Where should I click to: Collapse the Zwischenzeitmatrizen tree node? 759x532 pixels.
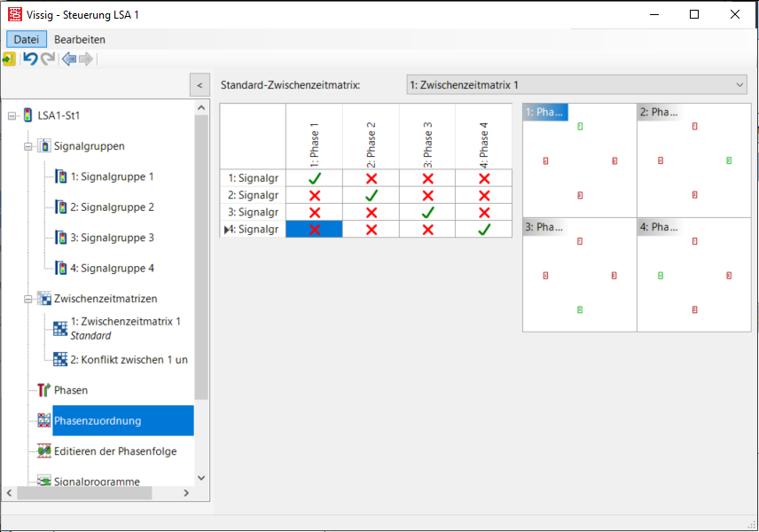pos(28,299)
